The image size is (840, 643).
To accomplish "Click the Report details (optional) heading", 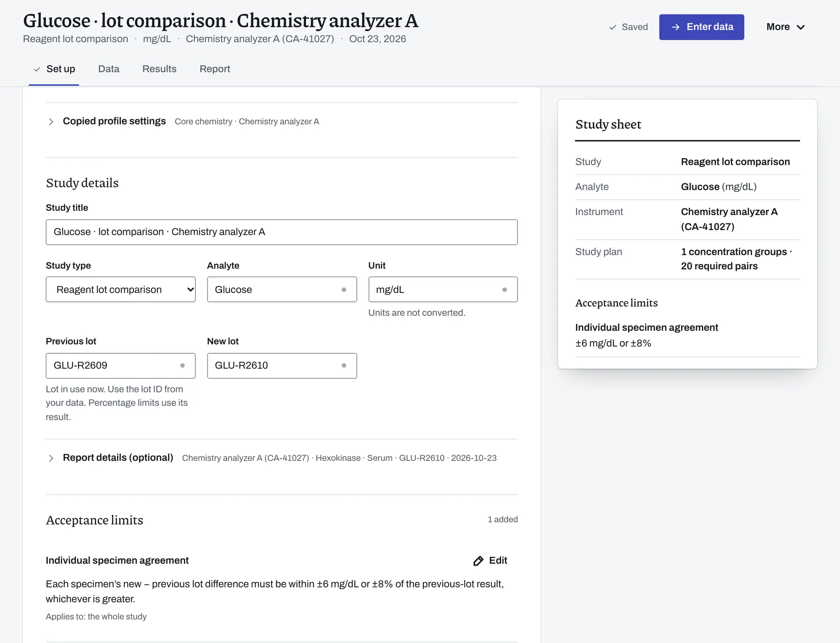I will click(x=118, y=458).
